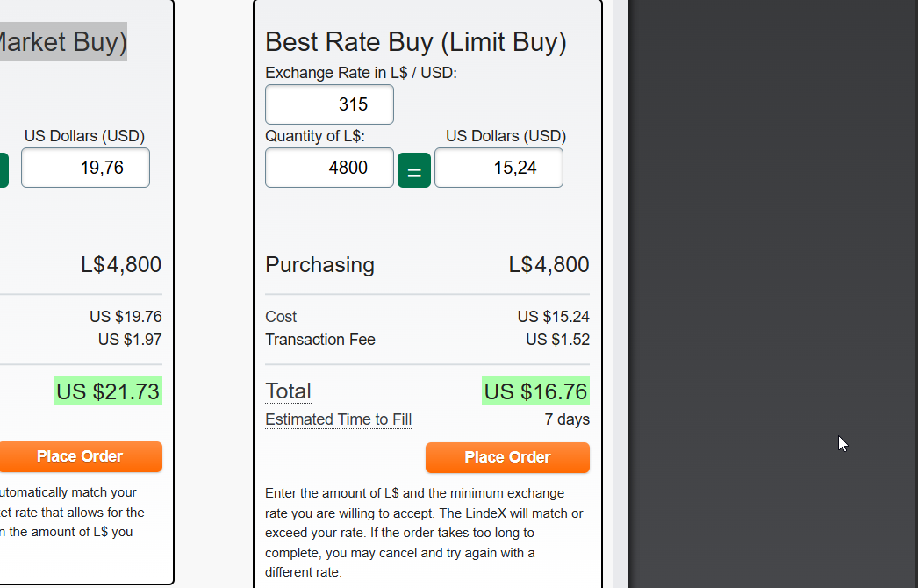Click the US Dollars field showing 15,24
This screenshot has width=918, height=588.
498,168
